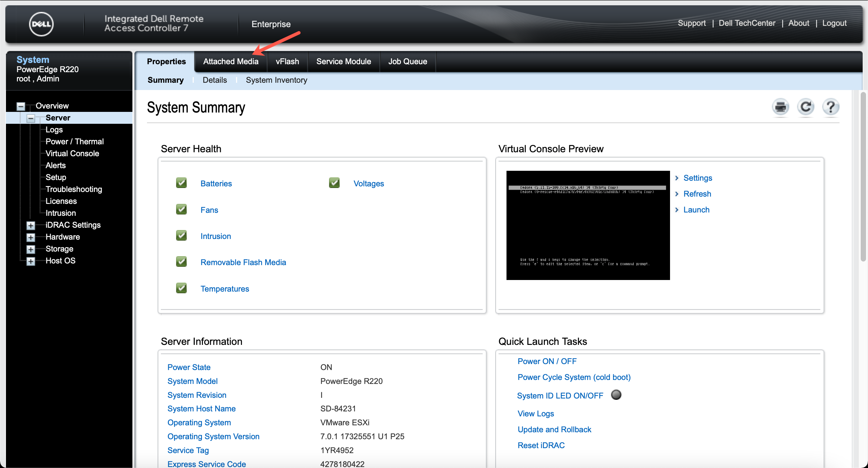The width and height of the screenshot is (868, 468).
Task: Collapse the Overview tree node
Action: [x=21, y=107]
